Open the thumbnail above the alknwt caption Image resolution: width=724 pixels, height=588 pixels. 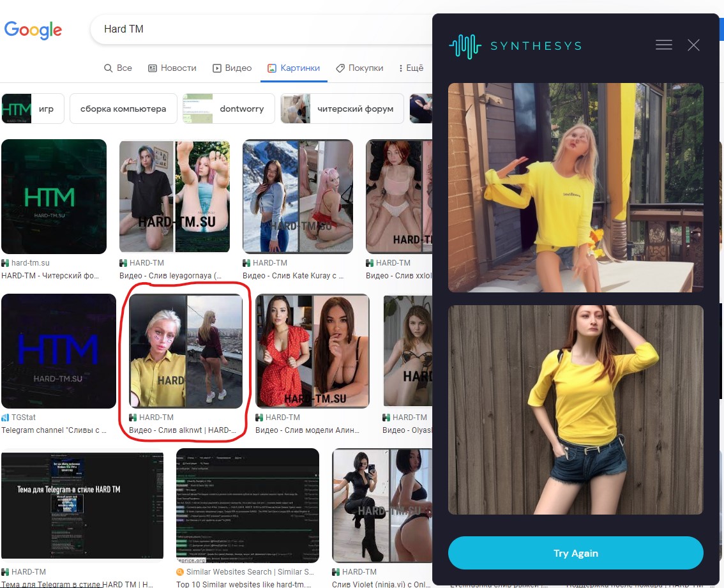pos(186,351)
